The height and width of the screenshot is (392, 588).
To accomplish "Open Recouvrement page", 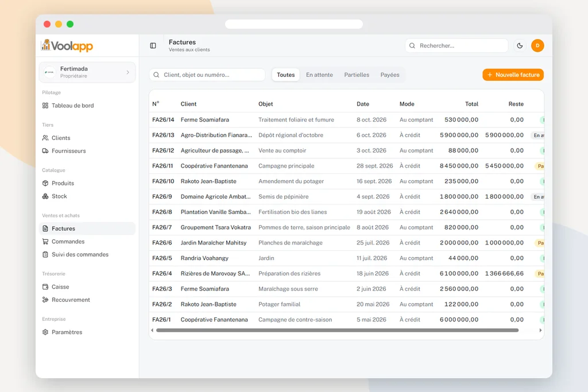I will coord(87,300).
